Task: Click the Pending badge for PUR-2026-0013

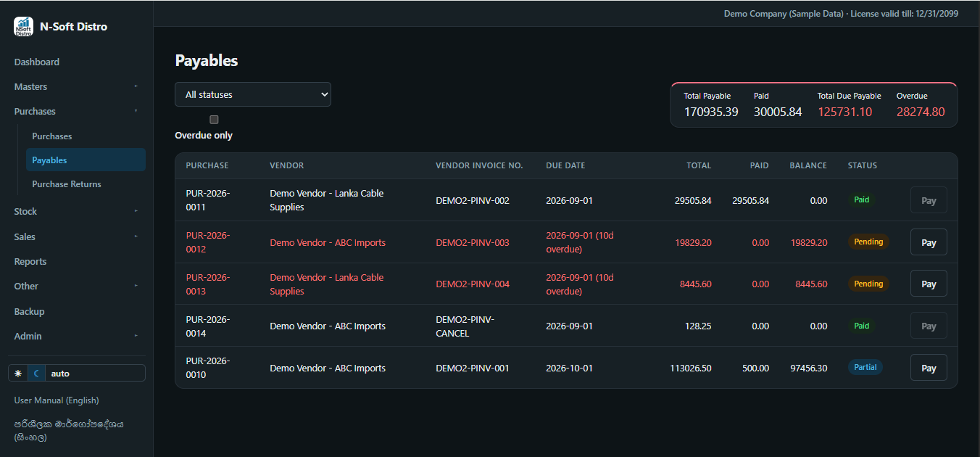Action: pyautogui.click(x=868, y=284)
